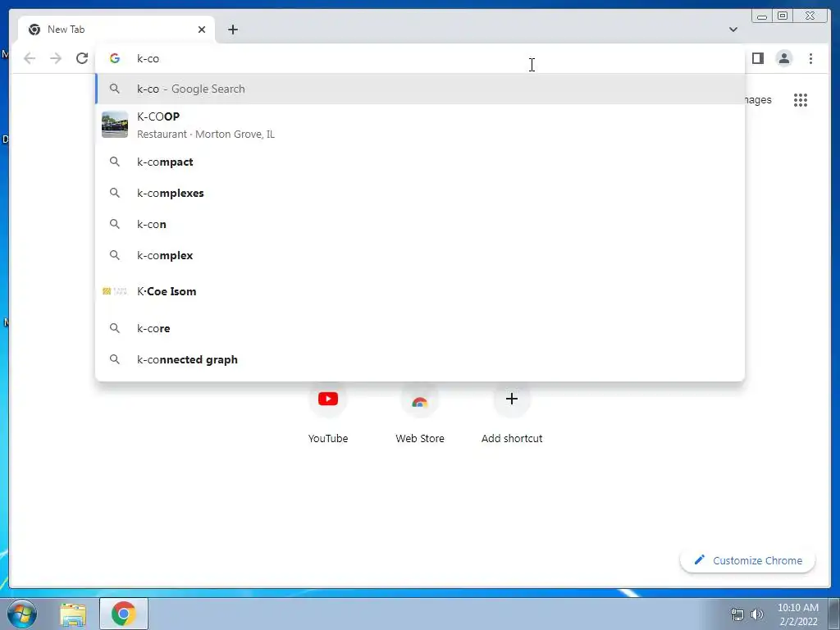Open Windows Explorer from taskbar
The width and height of the screenshot is (840, 630).
(73, 614)
